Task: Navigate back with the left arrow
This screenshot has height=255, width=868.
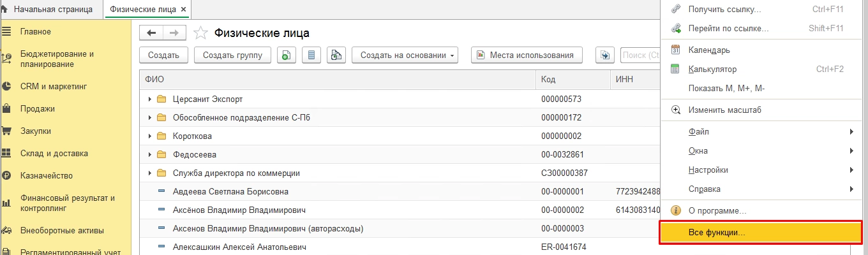Action: (151, 33)
